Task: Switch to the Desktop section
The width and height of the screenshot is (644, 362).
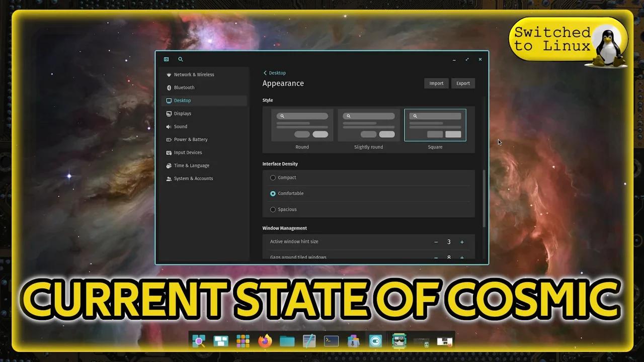Action: 182,101
